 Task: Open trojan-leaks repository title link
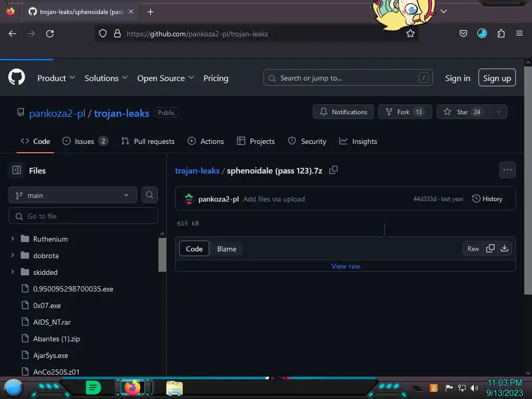point(122,113)
